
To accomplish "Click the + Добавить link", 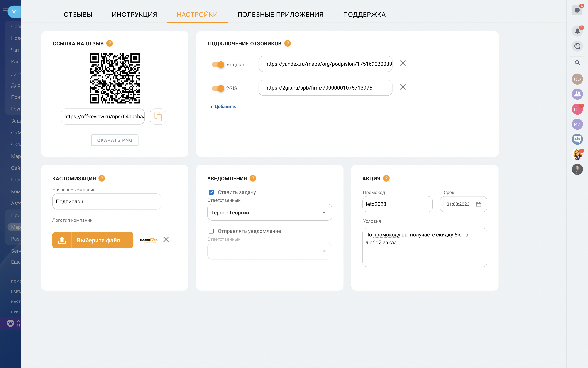I will (x=223, y=107).
